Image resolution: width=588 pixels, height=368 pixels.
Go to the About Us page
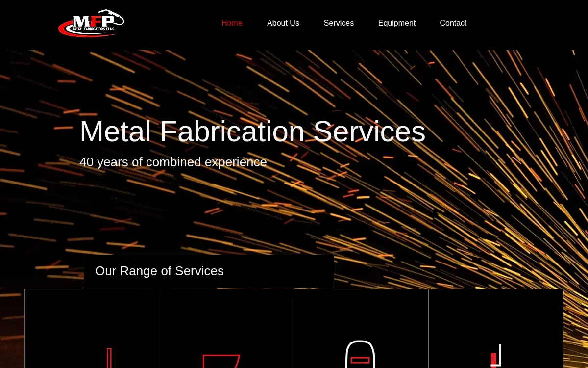[283, 23]
